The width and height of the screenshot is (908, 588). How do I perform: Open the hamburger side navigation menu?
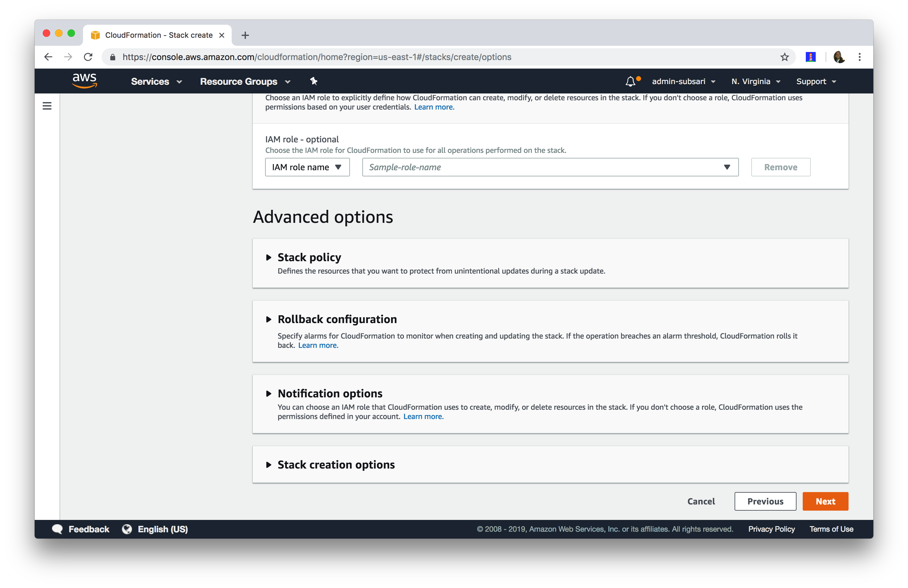(47, 106)
